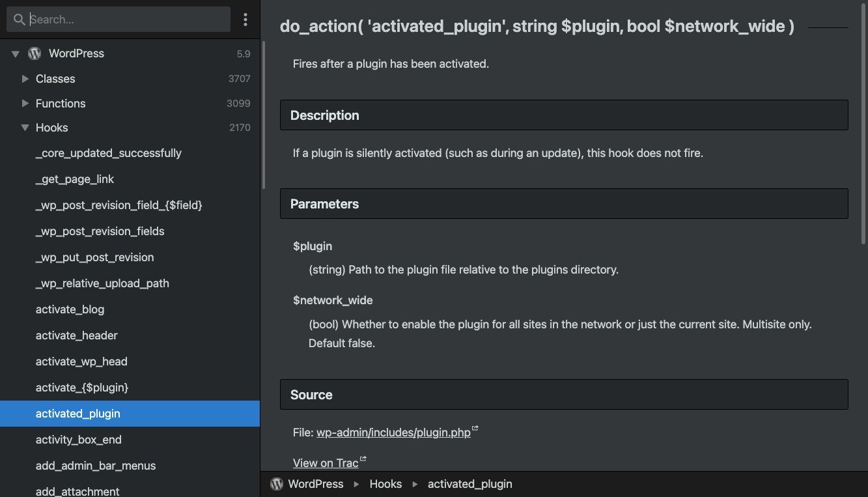Select the Functions sidebar entry
The width and height of the screenshot is (868, 497).
point(61,104)
